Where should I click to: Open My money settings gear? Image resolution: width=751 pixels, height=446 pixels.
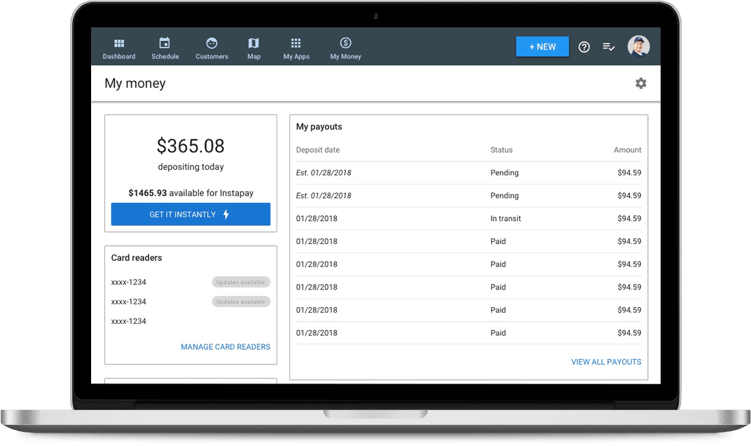pos(641,83)
